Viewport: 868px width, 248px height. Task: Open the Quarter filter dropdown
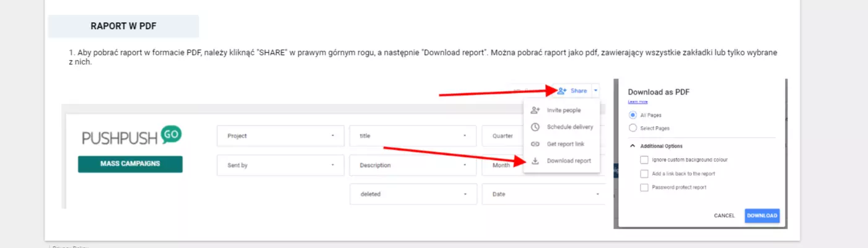503,136
